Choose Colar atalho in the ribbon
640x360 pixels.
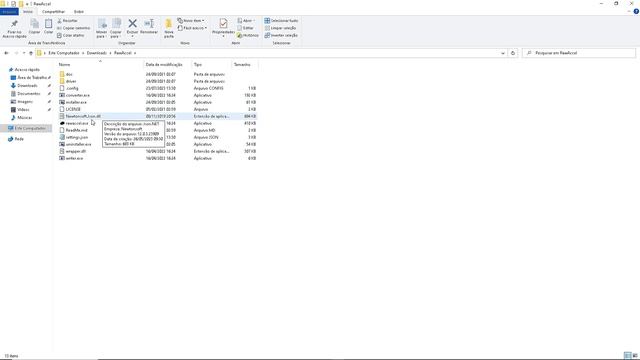tap(71, 36)
